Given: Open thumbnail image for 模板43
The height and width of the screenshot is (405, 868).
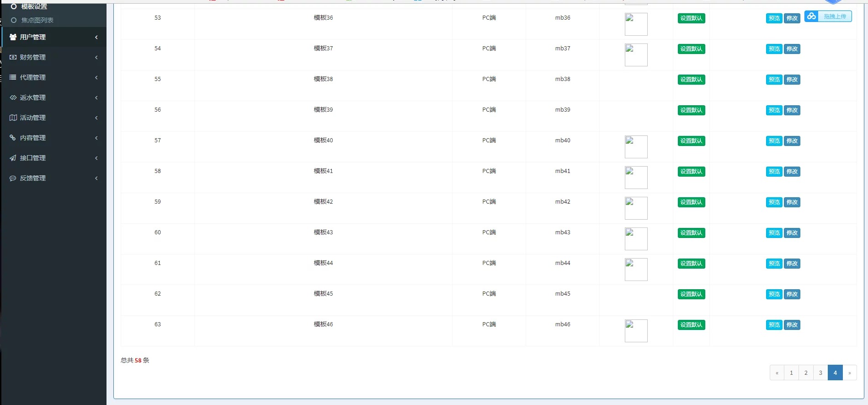Looking at the screenshot, I should click(x=636, y=239).
